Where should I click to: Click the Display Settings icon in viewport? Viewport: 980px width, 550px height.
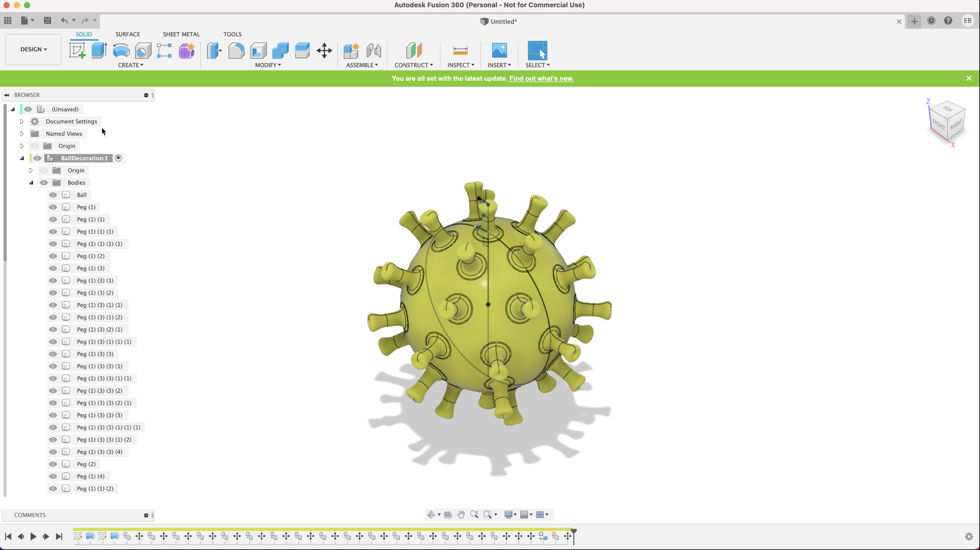(509, 514)
